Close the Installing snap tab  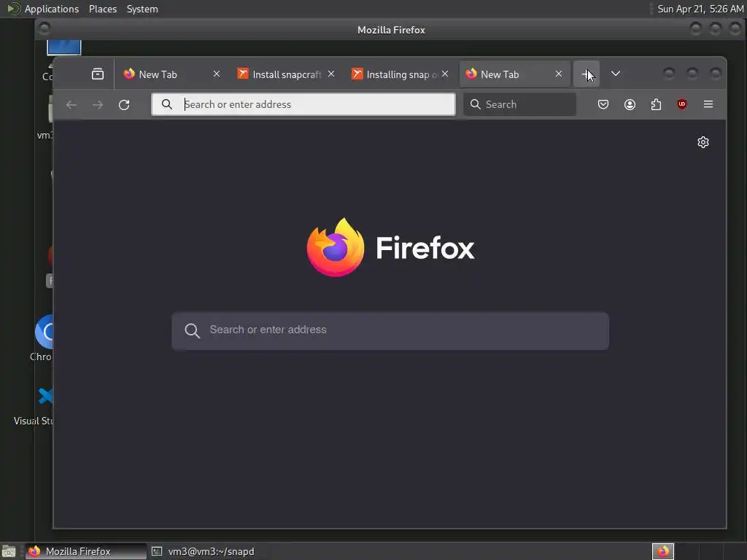445,74
